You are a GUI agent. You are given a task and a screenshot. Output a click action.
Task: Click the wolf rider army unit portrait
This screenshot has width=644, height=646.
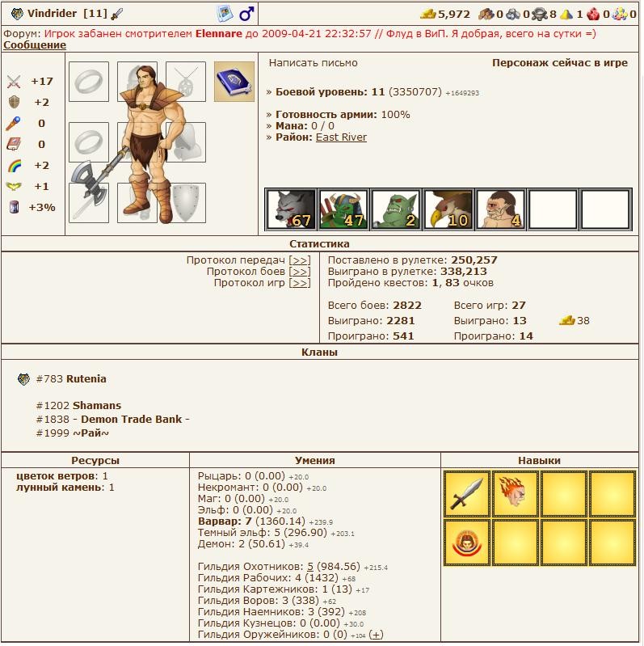tap(290, 209)
